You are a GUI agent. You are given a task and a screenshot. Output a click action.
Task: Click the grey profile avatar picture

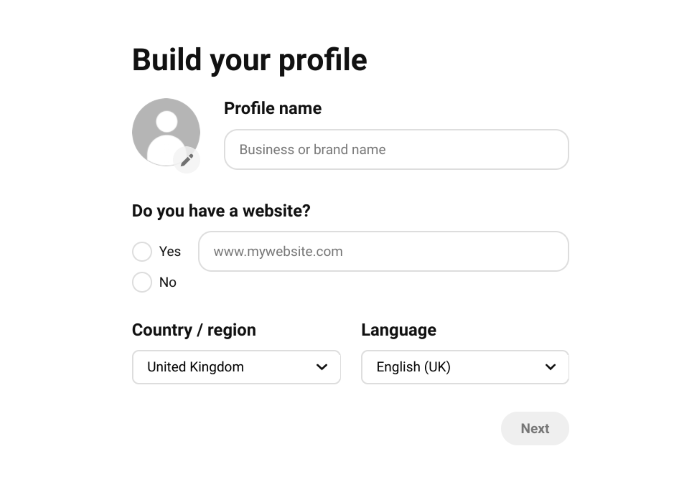coord(163,130)
